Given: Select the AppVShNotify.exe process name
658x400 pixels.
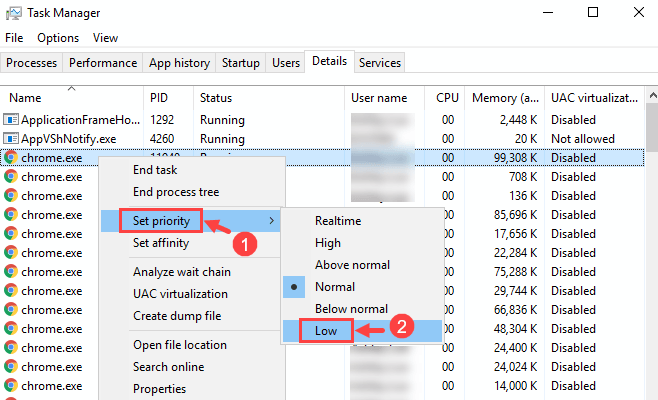Looking at the screenshot, I should pos(69,139).
